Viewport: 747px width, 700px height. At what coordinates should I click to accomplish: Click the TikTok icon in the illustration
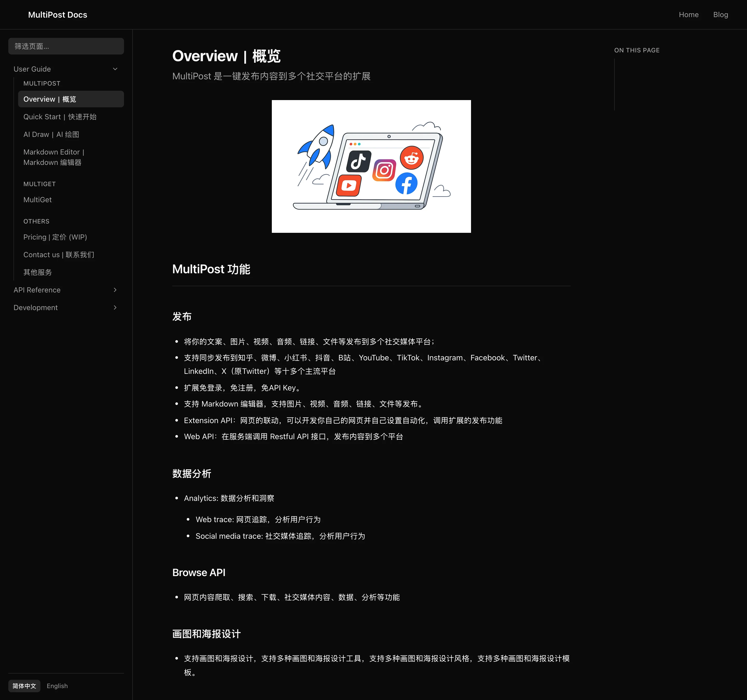tap(359, 162)
